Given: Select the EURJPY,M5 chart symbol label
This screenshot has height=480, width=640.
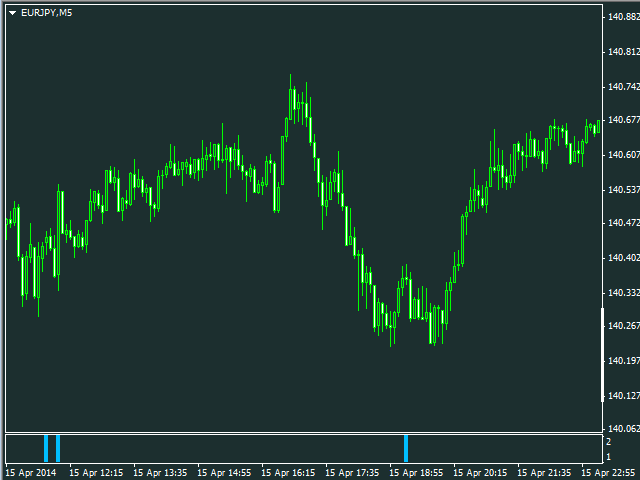Looking at the screenshot, I should (x=47, y=13).
